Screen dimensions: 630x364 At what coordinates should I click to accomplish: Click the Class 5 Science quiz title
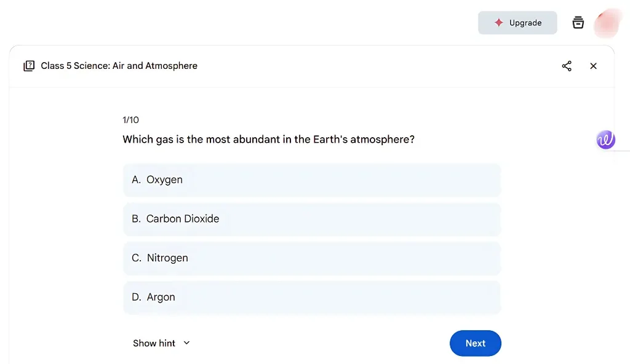tap(119, 66)
